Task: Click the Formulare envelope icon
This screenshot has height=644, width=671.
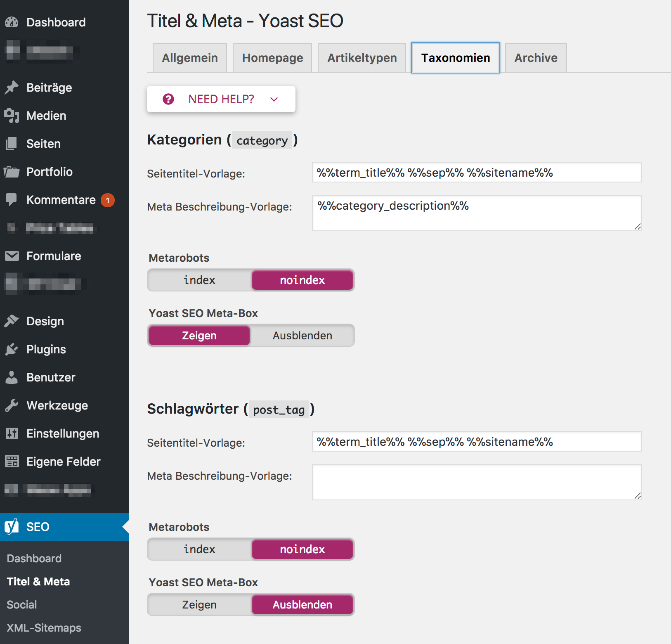Action: tap(12, 256)
